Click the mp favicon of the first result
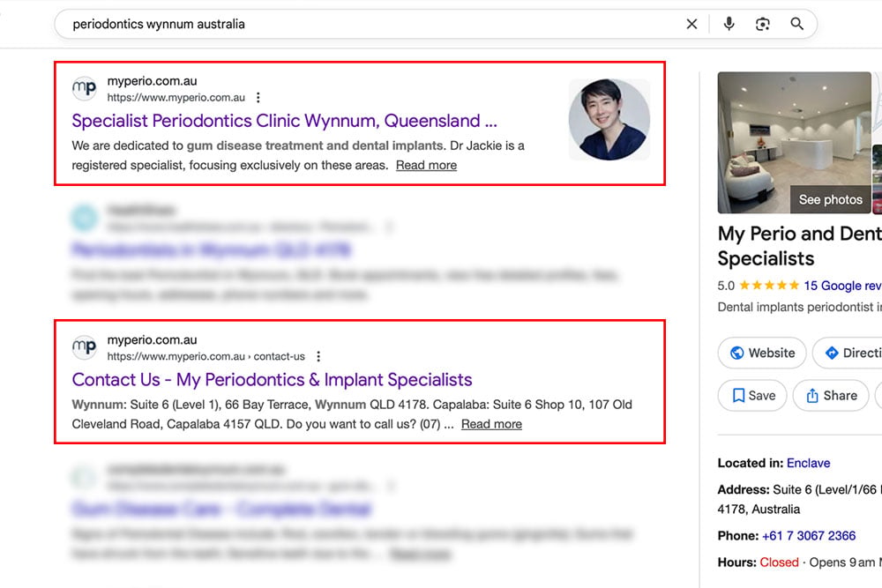Image resolution: width=882 pixels, height=588 pixels. point(85,89)
